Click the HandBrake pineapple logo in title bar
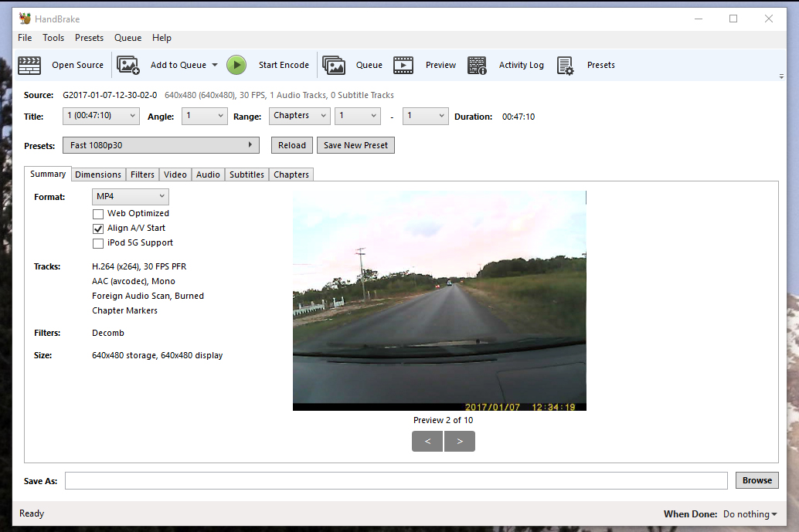The height and width of the screenshot is (532, 799). coord(25,19)
